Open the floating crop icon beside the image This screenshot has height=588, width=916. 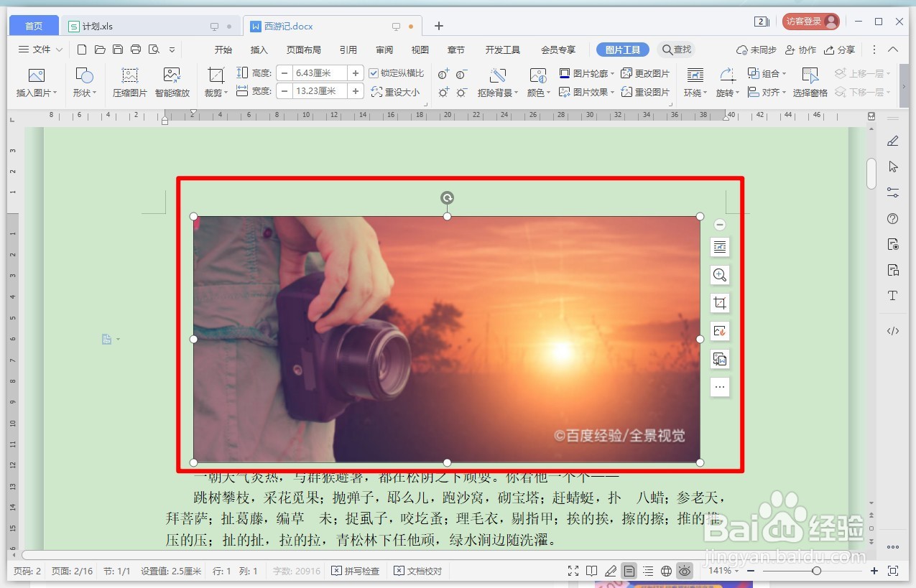(720, 302)
